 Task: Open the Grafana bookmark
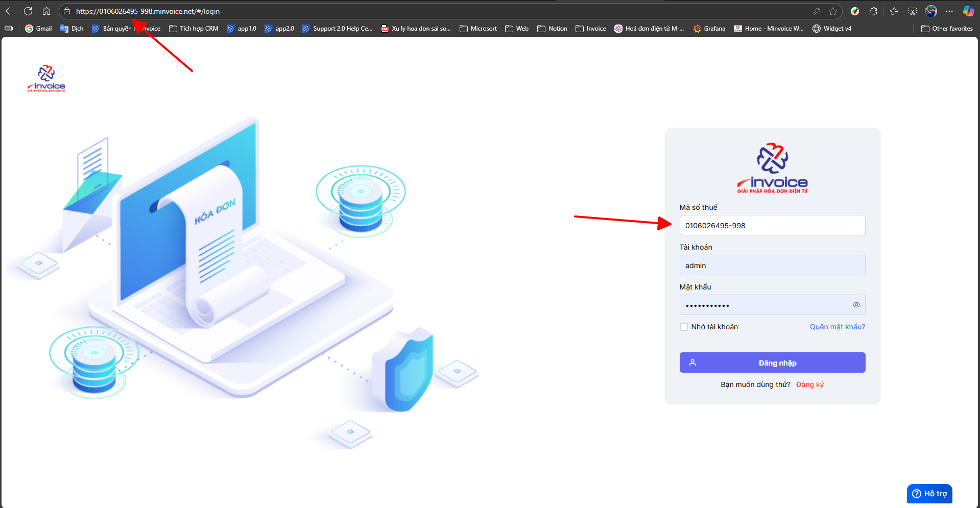coord(709,29)
